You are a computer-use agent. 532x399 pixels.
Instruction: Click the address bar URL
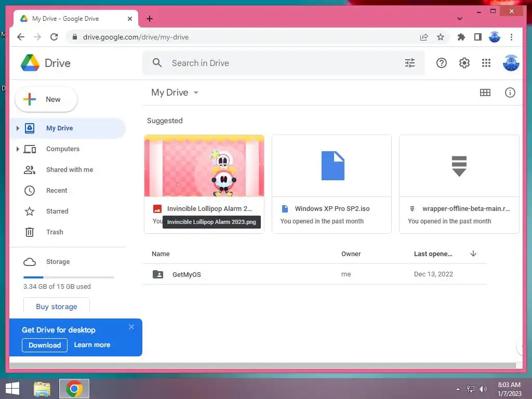pos(136,37)
